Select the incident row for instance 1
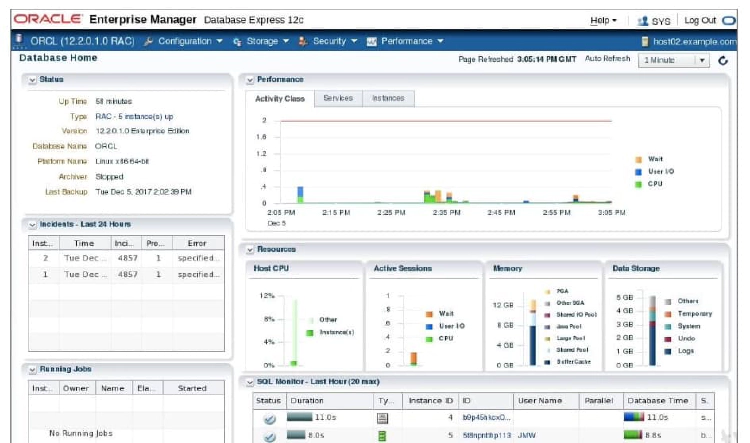The width and height of the screenshot is (750, 443). [126, 275]
